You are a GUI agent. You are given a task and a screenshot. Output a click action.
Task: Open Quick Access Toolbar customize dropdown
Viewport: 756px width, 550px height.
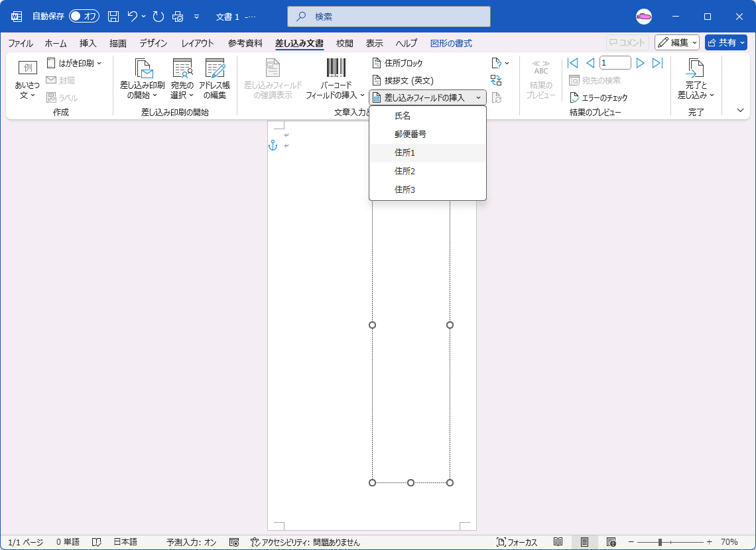tap(197, 17)
